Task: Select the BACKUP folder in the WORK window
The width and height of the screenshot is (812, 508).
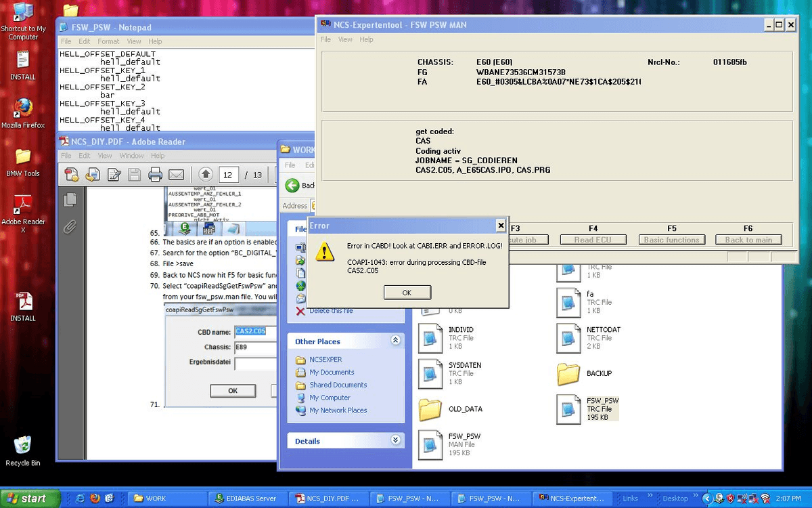Action: pos(568,373)
